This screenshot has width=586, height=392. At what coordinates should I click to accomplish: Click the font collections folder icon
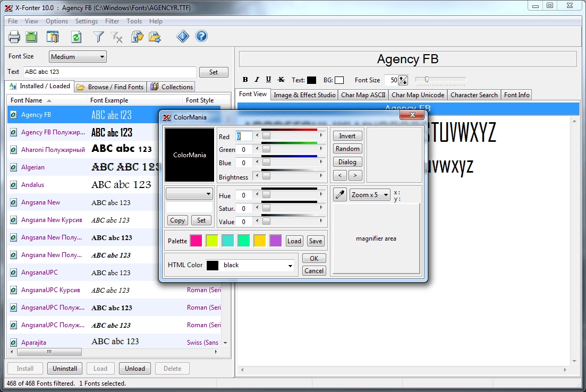tap(137, 37)
